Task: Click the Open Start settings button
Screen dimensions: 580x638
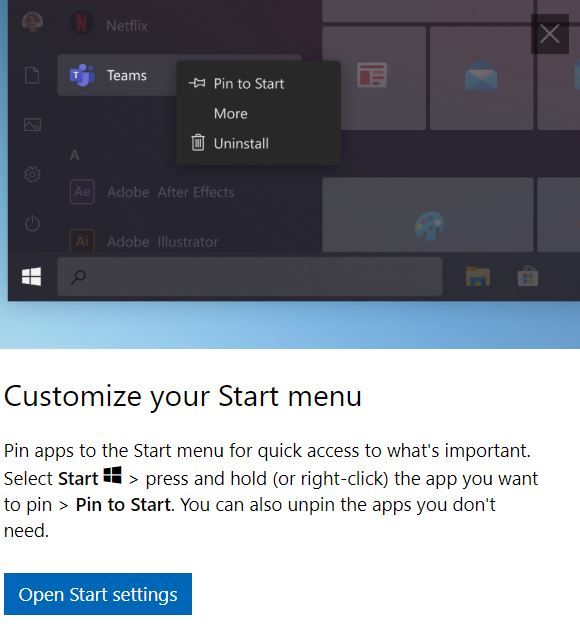Action: [x=98, y=594]
